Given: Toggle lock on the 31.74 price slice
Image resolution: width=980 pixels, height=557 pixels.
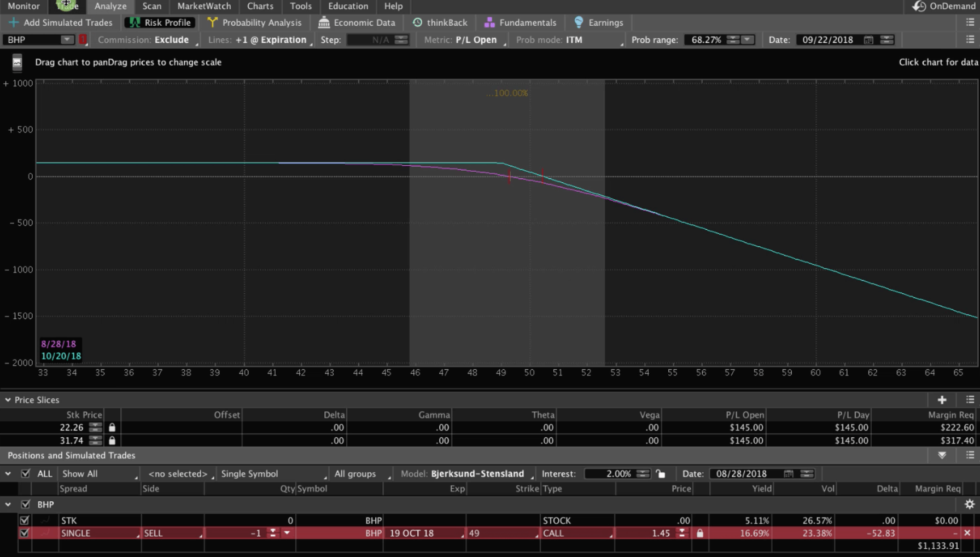Looking at the screenshot, I should pyautogui.click(x=112, y=440).
